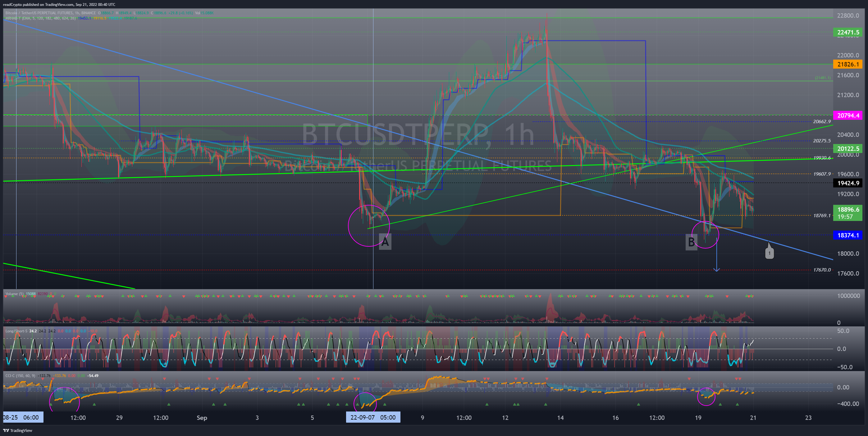Click the TradingView logo at bottom left

click(17, 430)
